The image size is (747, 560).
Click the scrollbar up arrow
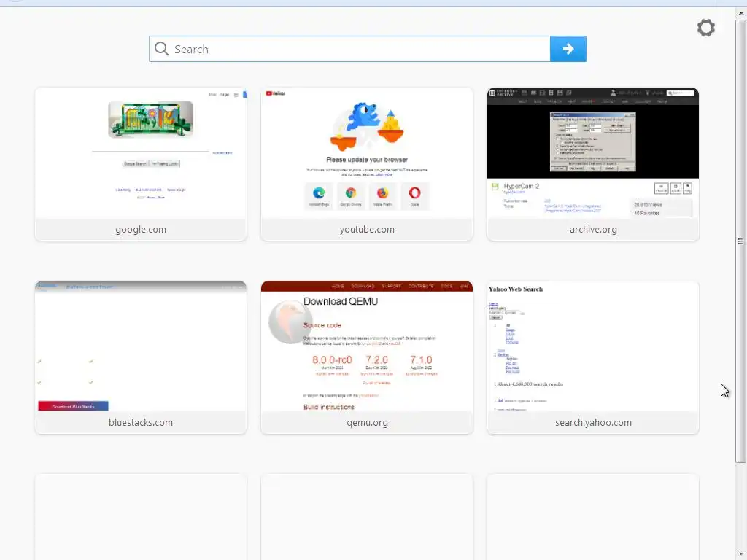(741, 13)
